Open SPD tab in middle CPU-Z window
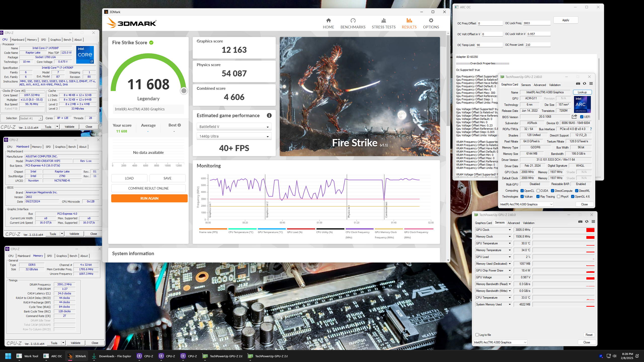This screenshot has width=644, height=362. pyautogui.click(x=48, y=147)
